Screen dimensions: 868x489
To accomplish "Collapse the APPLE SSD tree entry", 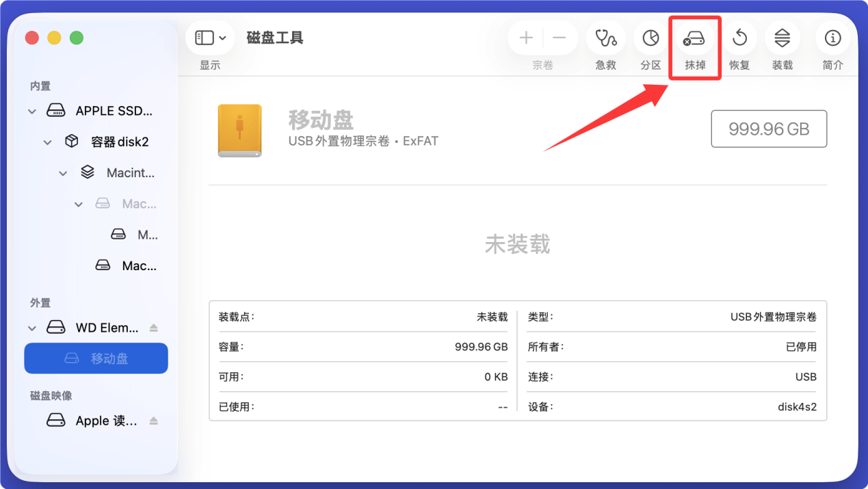I will (31, 110).
